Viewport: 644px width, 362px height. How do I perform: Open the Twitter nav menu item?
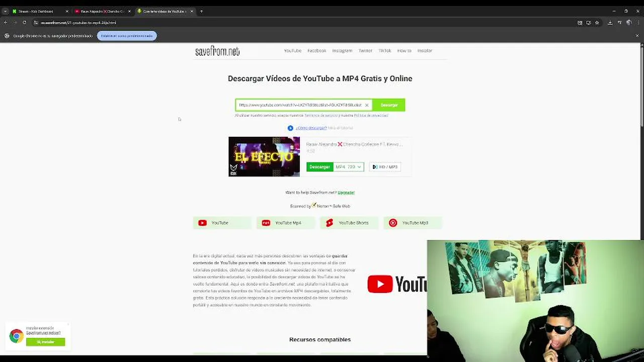coord(365,51)
